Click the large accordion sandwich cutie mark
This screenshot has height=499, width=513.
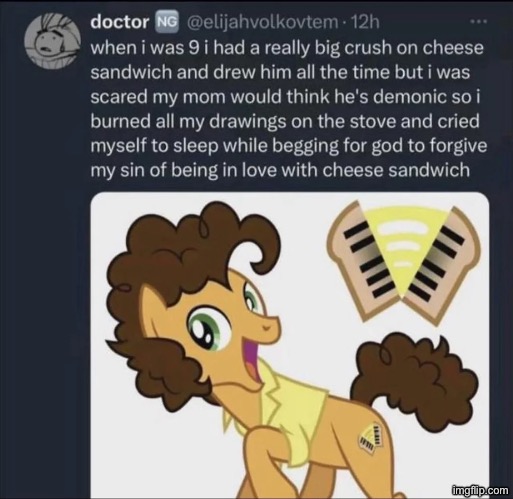404,263
